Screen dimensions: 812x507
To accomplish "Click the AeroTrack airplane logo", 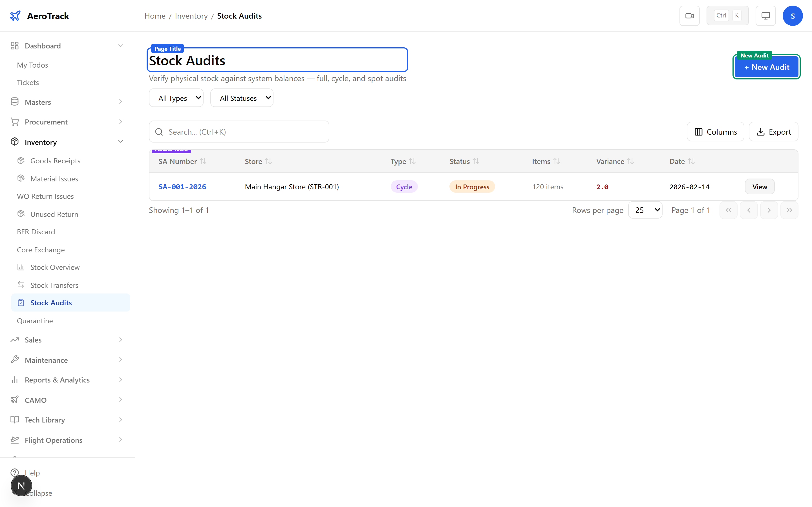I will (x=15, y=16).
